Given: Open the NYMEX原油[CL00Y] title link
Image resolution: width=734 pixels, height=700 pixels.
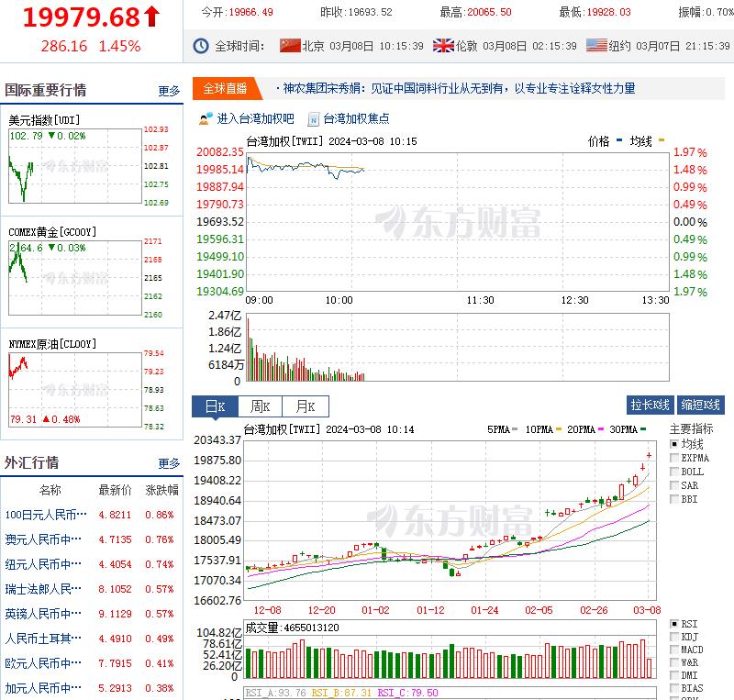Looking at the screenshot, I should [x=52, y=344].
